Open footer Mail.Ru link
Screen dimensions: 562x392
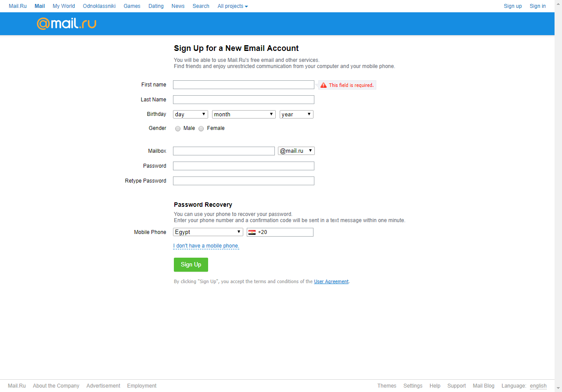17,386
